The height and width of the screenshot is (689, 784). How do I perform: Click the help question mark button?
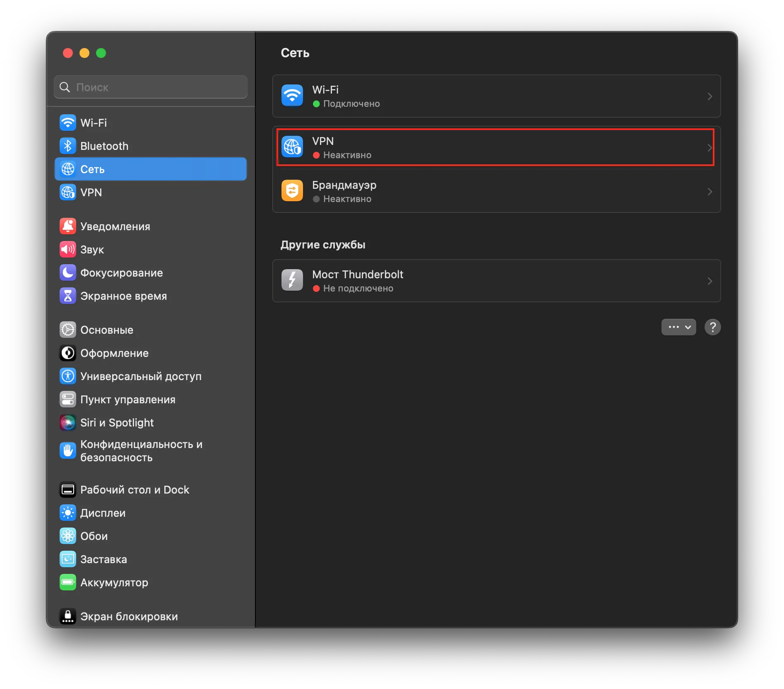tap(712, 327)
